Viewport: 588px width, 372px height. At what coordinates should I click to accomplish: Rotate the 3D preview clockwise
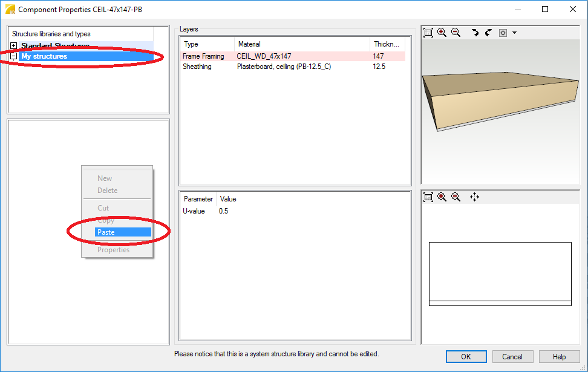point(488,33)
